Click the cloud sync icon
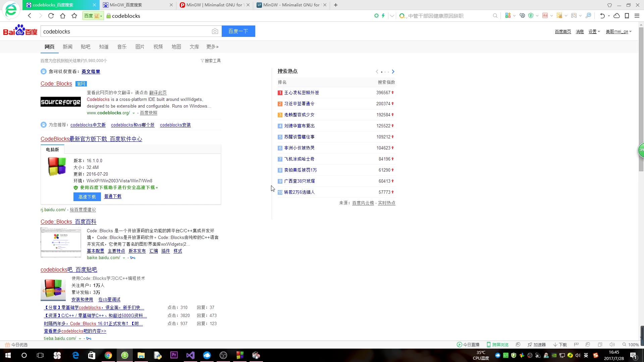The height and width of the screenshot is (362, 644). pos(616,16)
